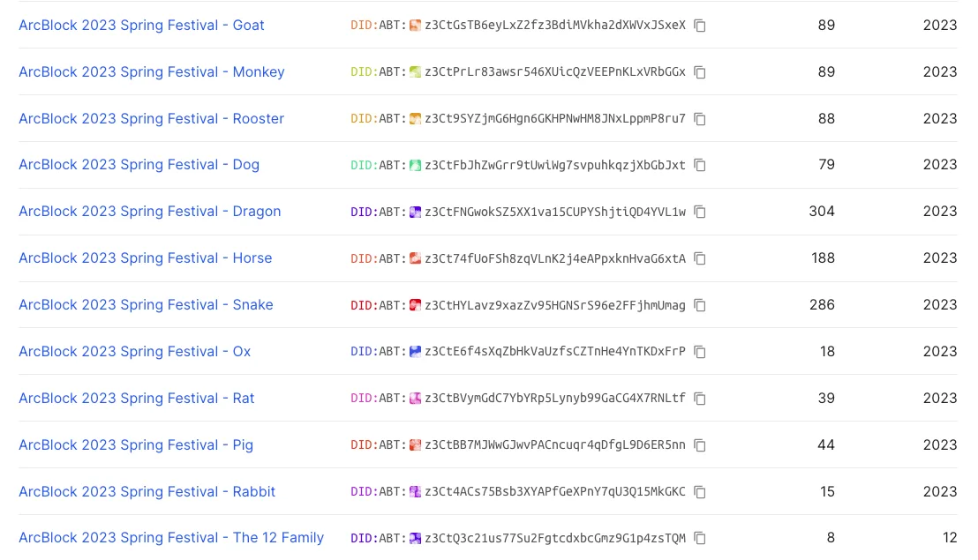Copy the Monkey row DID address
Image resolution: width=978 pixels, height=560 pixels.
coord(700,72)
